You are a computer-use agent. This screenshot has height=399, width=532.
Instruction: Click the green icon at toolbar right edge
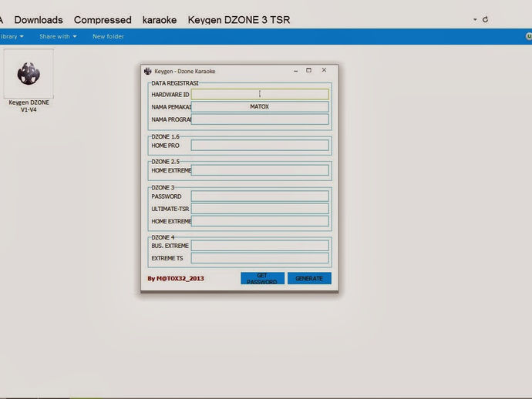[x=529, y=36]
